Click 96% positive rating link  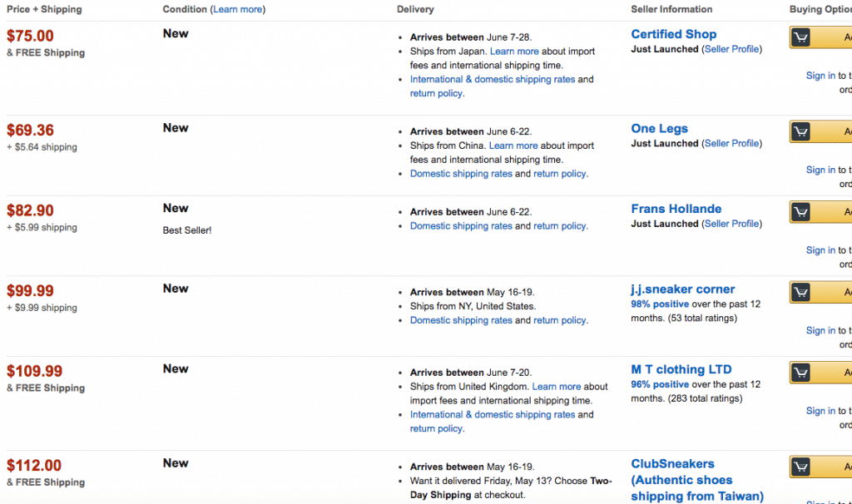tap(660, 384)
